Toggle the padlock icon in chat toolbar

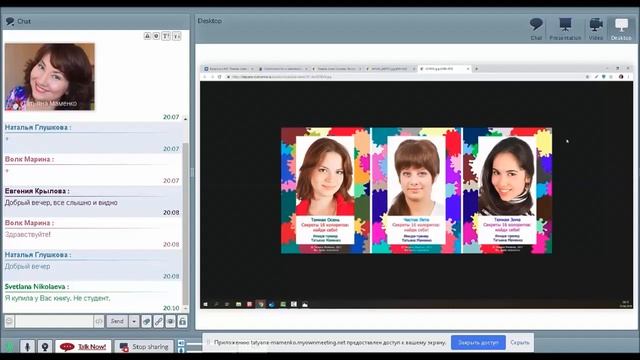[x=182, y=321]
